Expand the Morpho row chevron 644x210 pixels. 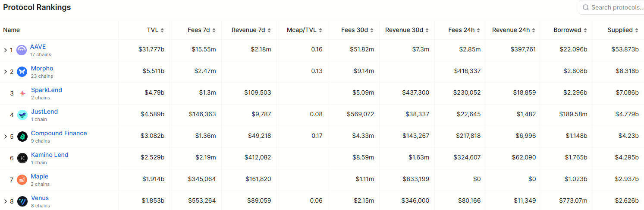[5, 72]
